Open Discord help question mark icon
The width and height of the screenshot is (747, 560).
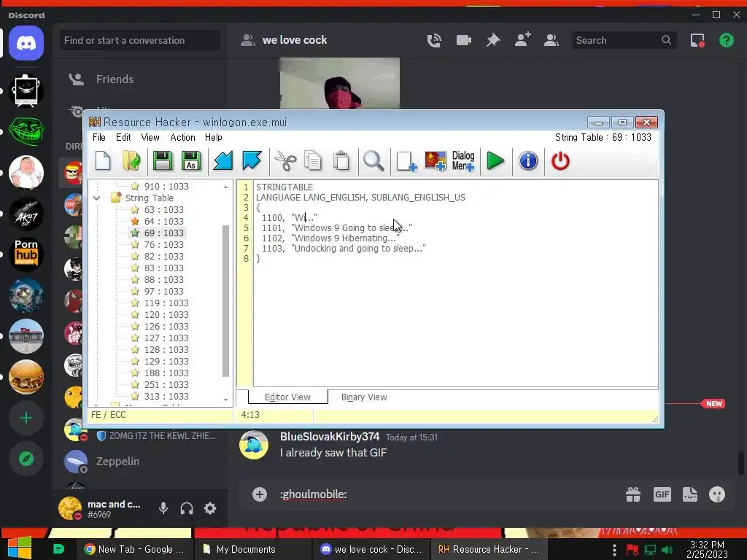pos(727,41)
